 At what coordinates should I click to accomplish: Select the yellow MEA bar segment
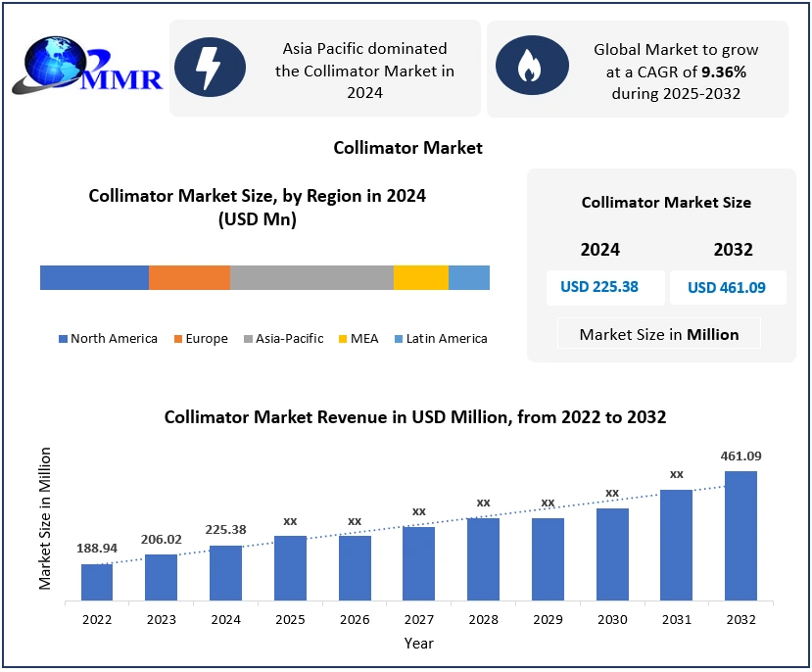420,277
